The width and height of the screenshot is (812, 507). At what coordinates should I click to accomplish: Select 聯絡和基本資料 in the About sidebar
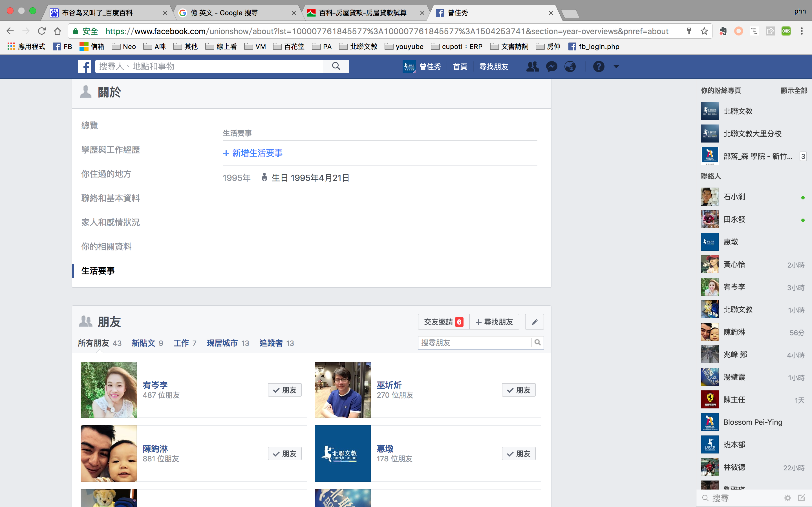(111, 198)
